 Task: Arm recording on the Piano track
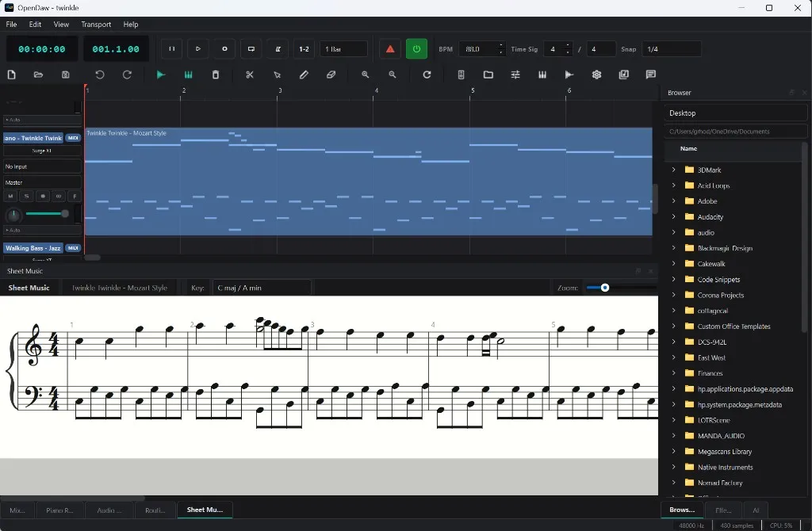[x=43, y=196]
